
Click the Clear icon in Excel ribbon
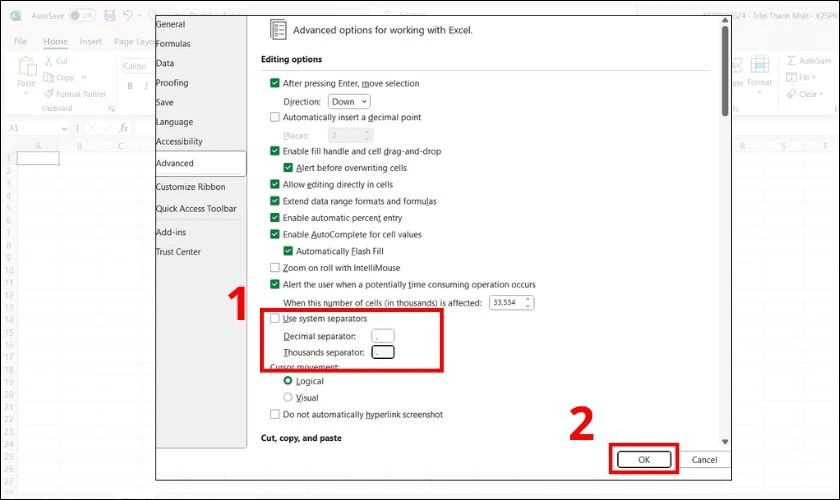coord(791,94)
